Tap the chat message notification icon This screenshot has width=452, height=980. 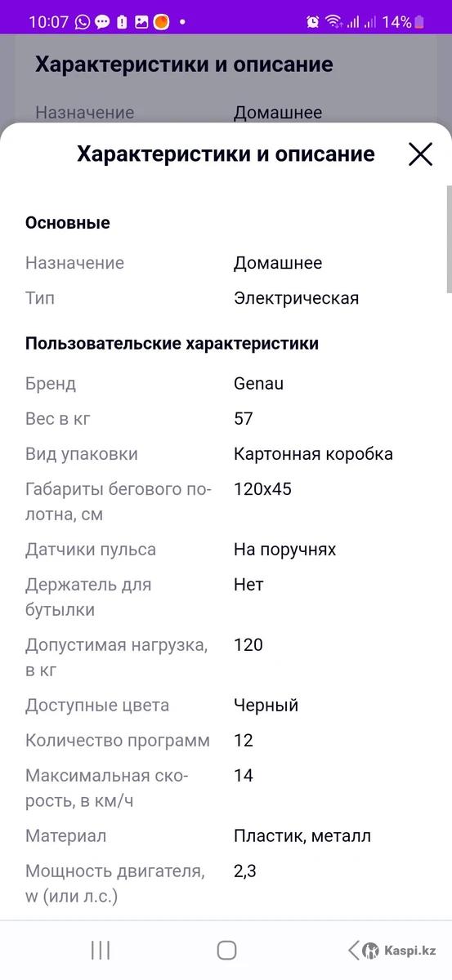(102, 22)
